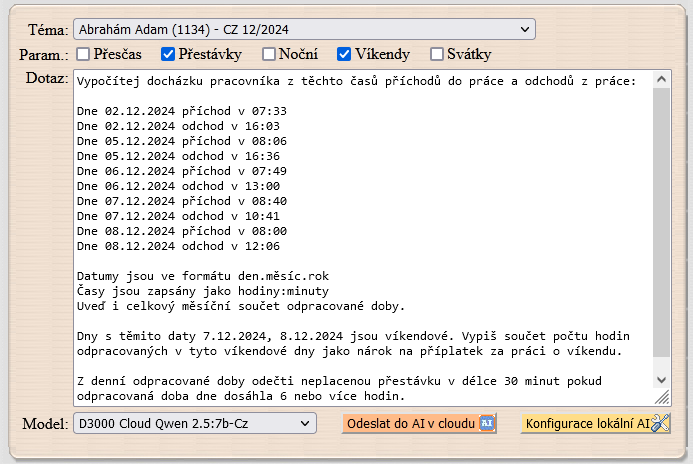Click the line 'Dne 07.12.2024 příchod v 08:40'
693x464 pixels.
click(182, 201)
